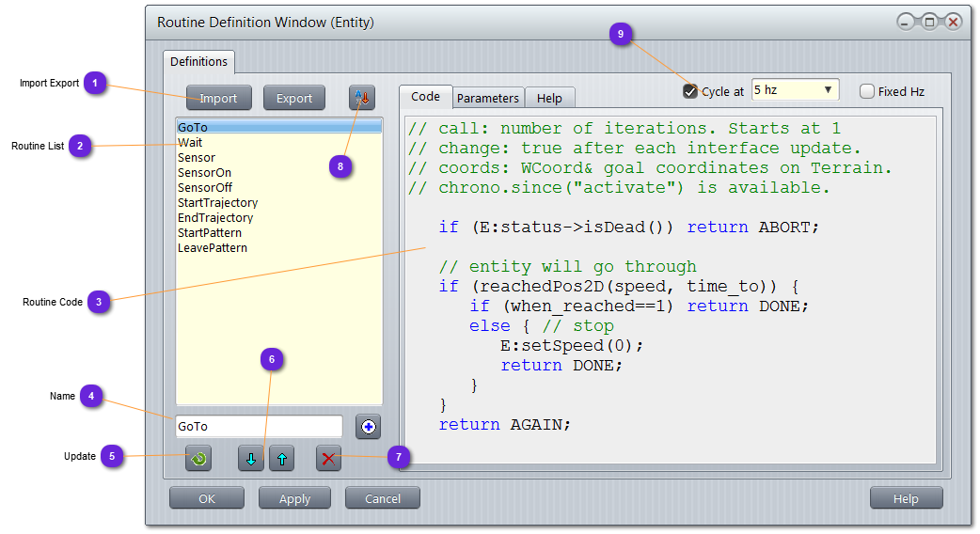The width and height of the screenshot is (980, 534).
Task: Enable the Fixed Hz checkbox
Action: (x=867, y=91)
